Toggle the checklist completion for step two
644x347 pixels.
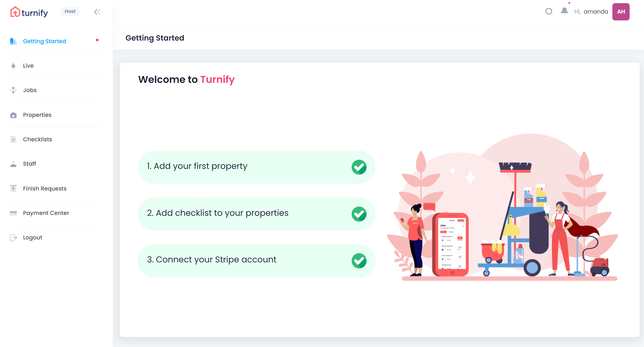pyautogui.click(x=359, y=214)
